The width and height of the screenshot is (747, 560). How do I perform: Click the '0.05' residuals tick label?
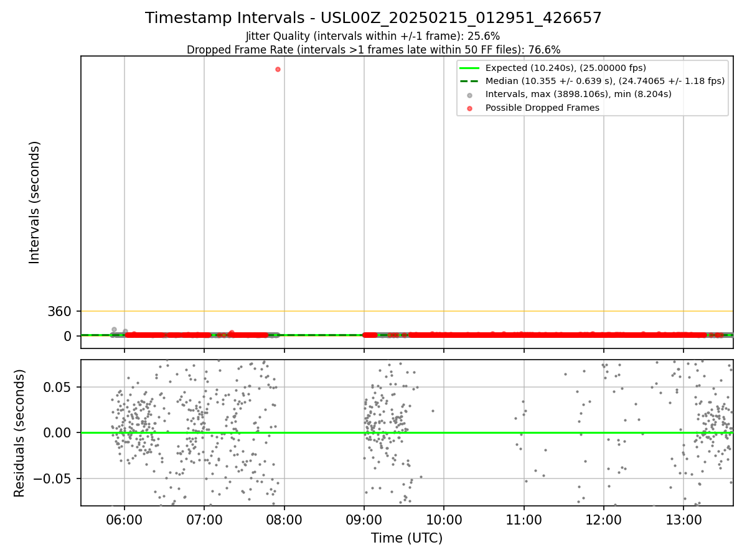[x=58, y=387]
